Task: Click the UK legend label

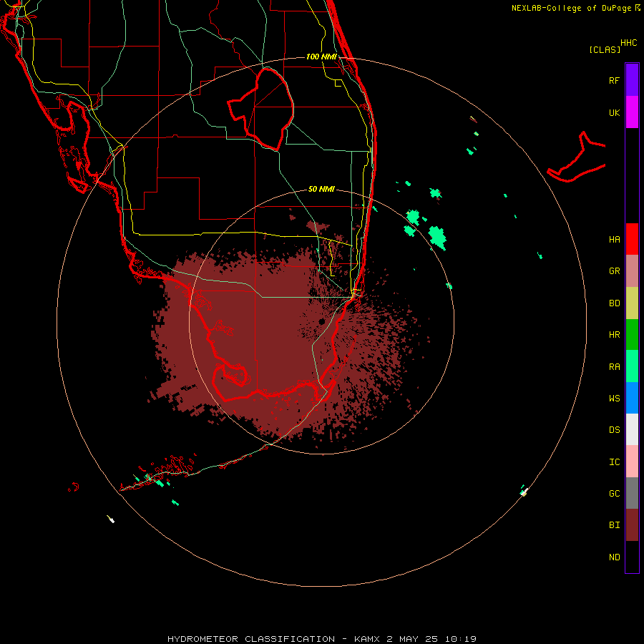Action: click(x=614, y=112)
